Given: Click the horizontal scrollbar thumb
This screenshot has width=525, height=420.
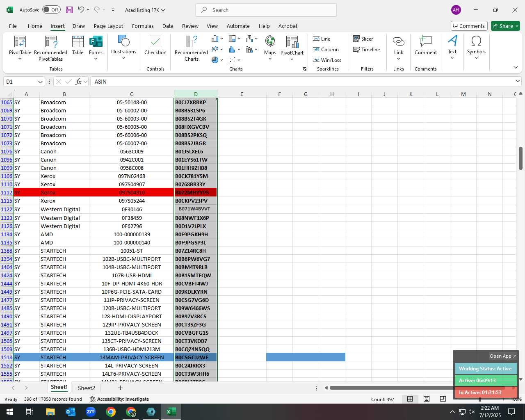Looking at the screenshot, I should [x=417, y=388].
